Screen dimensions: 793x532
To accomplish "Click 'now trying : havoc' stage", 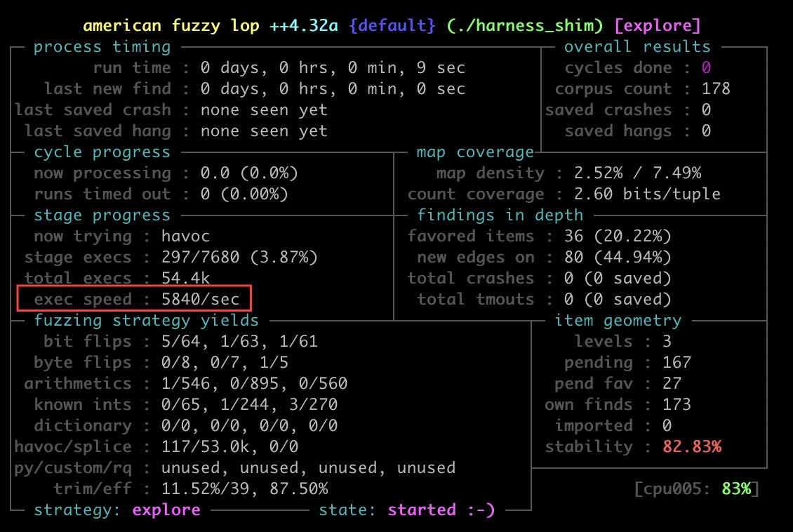I will coord(122,236).
